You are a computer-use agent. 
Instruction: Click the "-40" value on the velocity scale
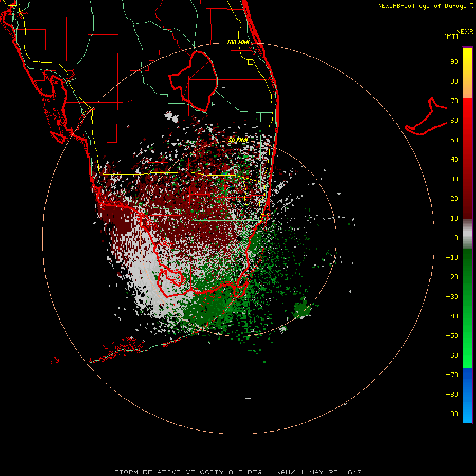click(452, 316)
